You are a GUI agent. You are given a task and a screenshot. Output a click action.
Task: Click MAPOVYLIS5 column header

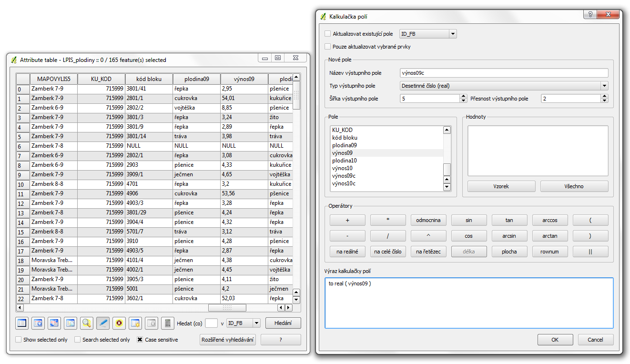tap(54, 79)
